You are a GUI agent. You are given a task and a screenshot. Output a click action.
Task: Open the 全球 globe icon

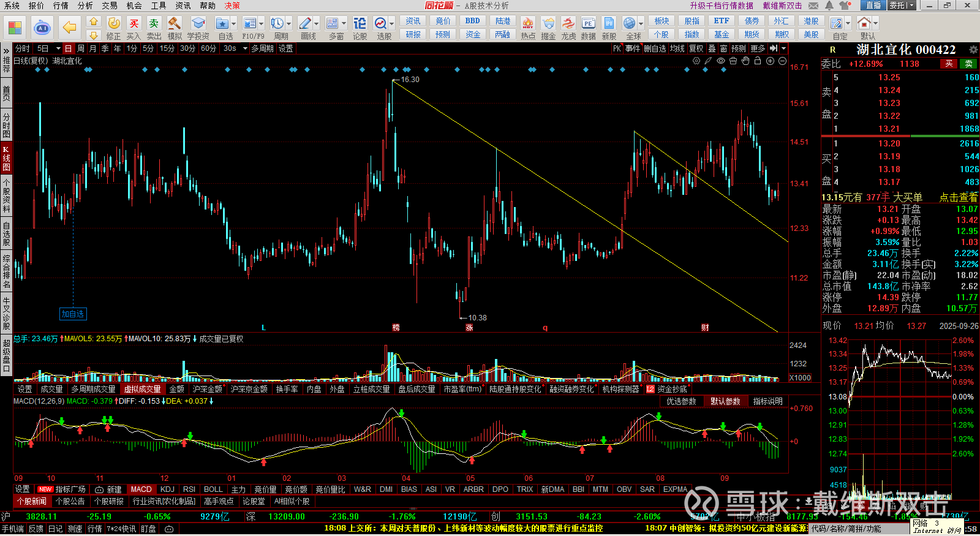coord(629,23)
